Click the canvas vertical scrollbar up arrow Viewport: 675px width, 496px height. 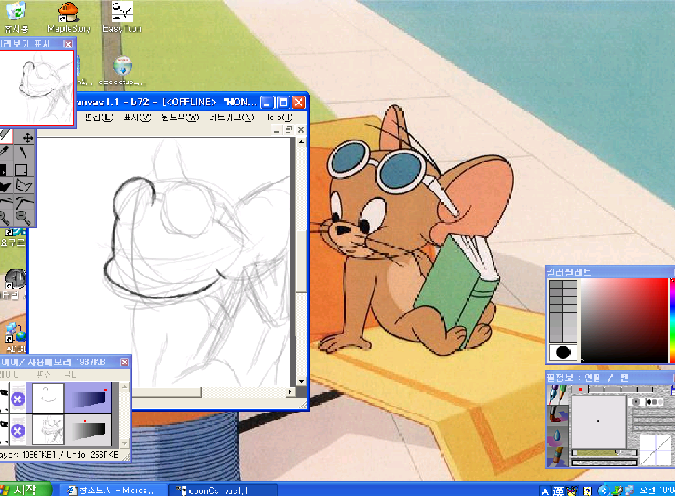point(301,142)
